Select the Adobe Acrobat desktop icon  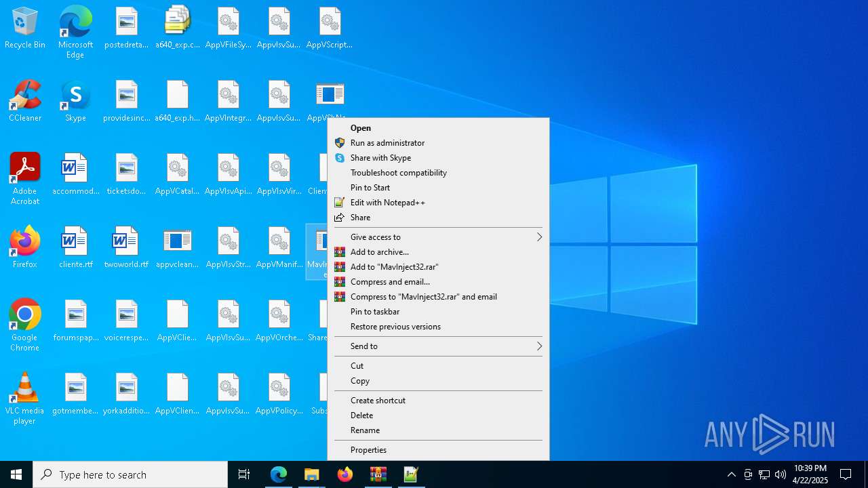click(x=25, y=179)
